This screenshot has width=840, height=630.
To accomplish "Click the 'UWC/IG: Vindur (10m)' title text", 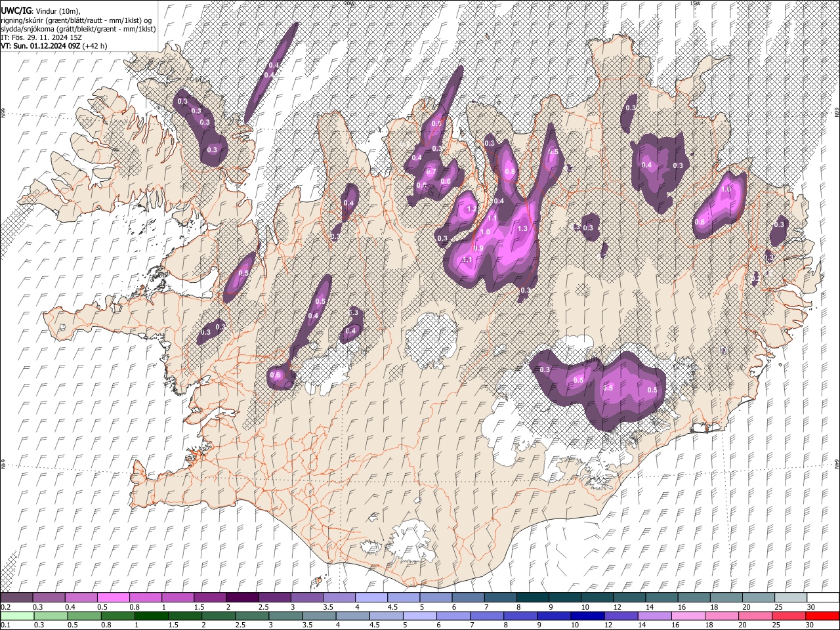I will pos(40,10).
